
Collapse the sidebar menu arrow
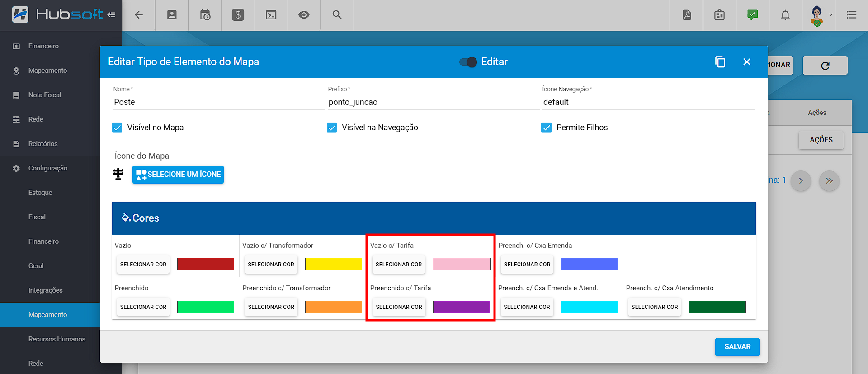pos(111,14)
